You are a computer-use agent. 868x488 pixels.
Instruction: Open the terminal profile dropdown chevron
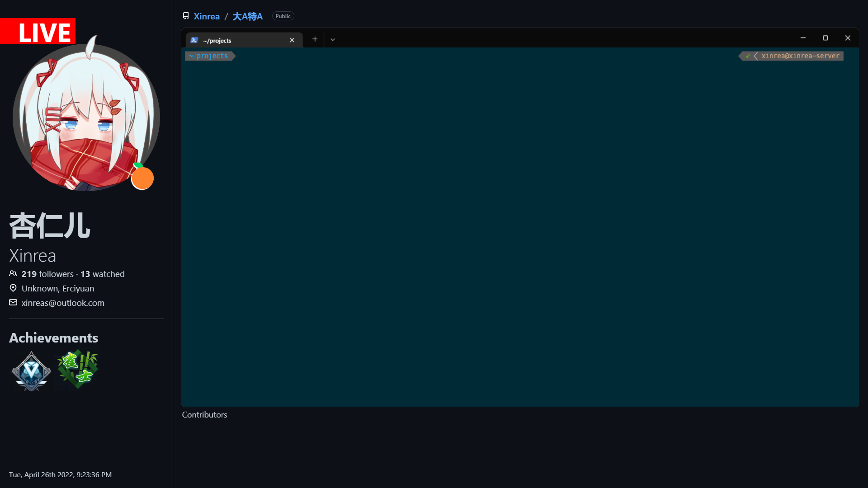click(x=333, y=40)
